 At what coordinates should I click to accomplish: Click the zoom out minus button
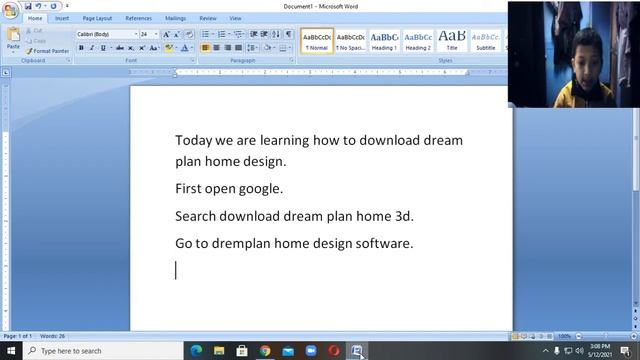click(x=578, y=336)
